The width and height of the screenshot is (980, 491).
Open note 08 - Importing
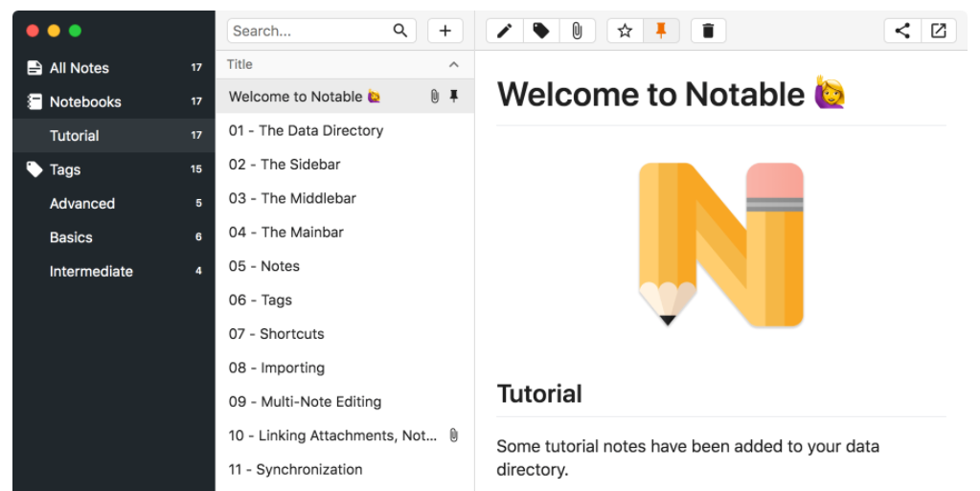point(345,368)
